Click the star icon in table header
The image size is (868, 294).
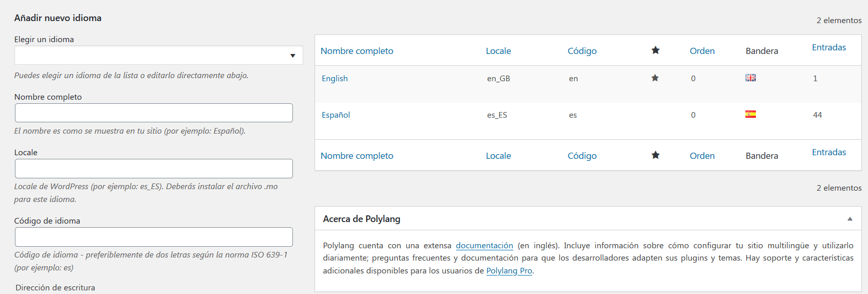point(655,50)
